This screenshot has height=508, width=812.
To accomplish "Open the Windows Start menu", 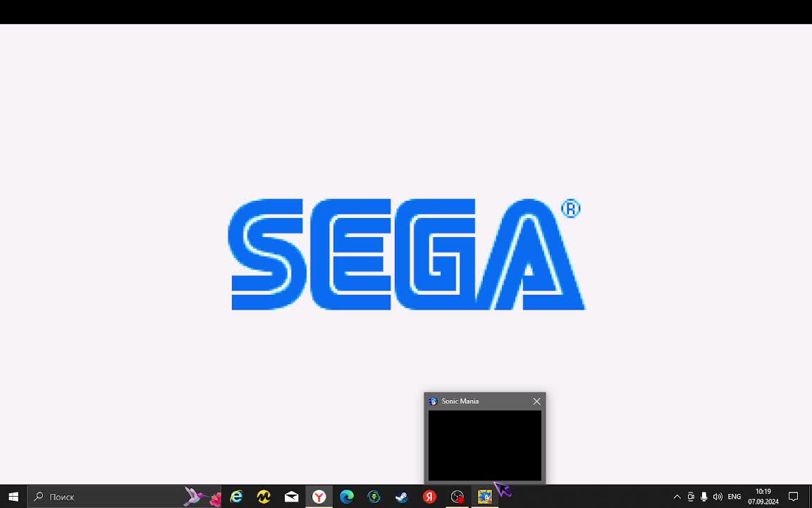I will 13,497.
